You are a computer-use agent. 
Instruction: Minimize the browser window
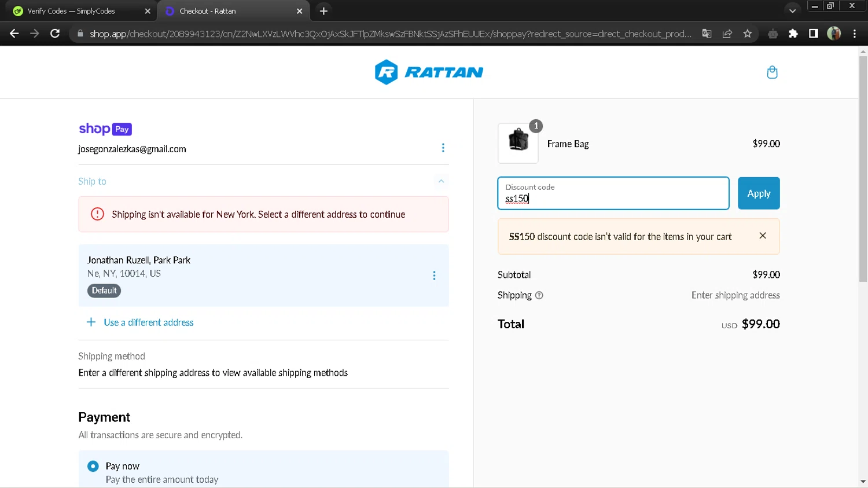coord(814,6)
